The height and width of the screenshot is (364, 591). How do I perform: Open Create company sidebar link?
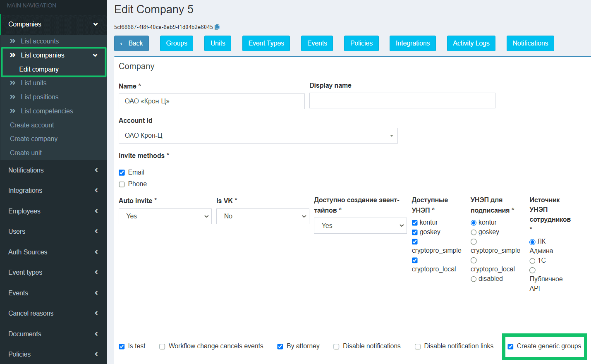pos(34,139)
